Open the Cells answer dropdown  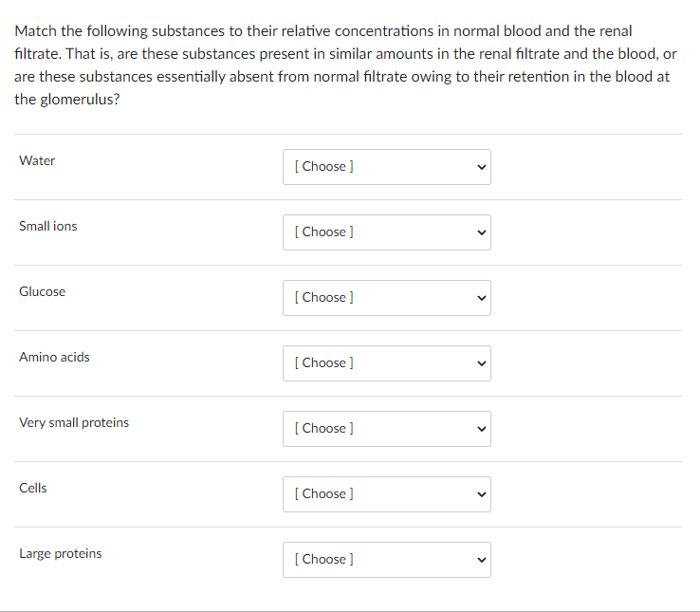pyautogui.click(x=386, y=493)
